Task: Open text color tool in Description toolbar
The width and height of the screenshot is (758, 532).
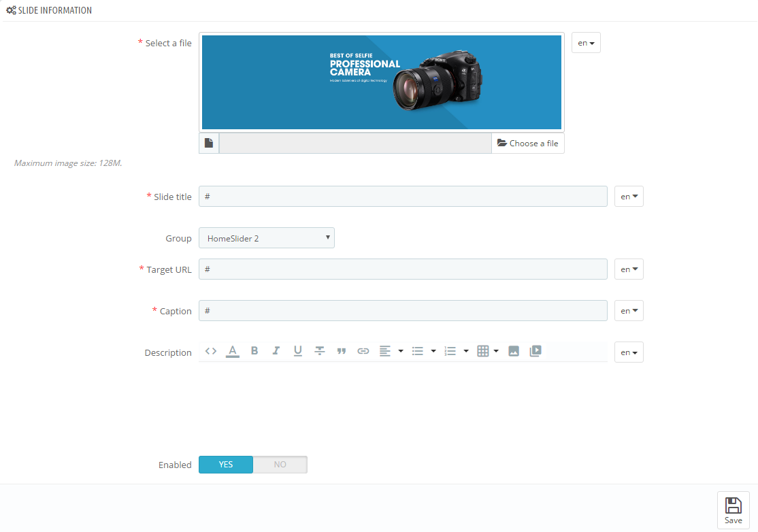Action: coord(233,351)
